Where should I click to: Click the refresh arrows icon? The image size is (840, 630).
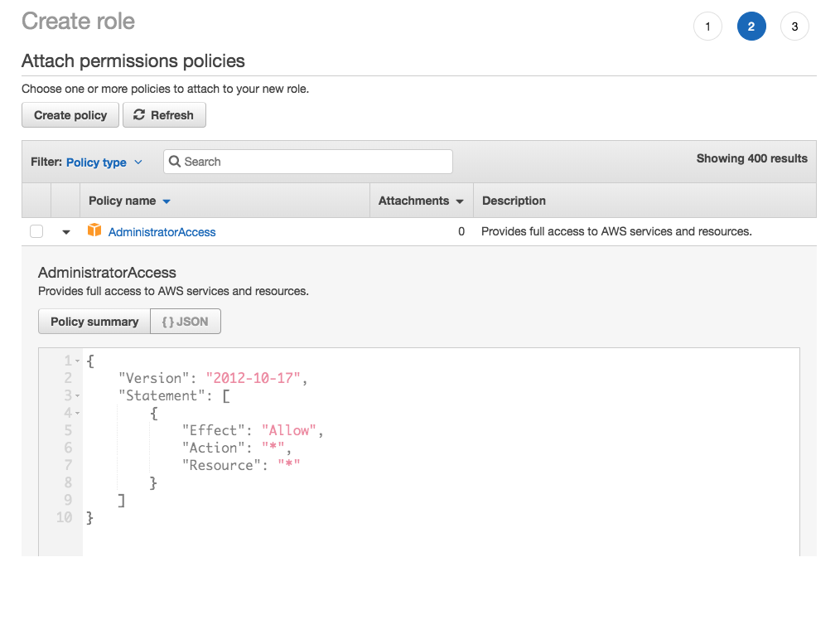coord(139,114)
